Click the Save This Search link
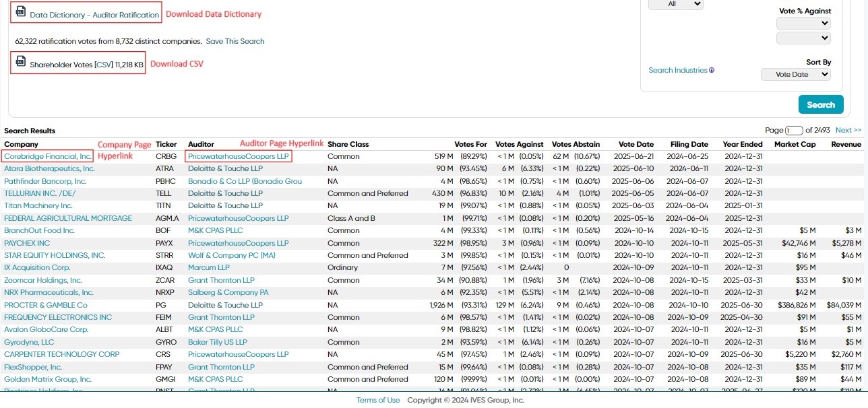This screenshot has width=868, height=408. tap(235, 41)
